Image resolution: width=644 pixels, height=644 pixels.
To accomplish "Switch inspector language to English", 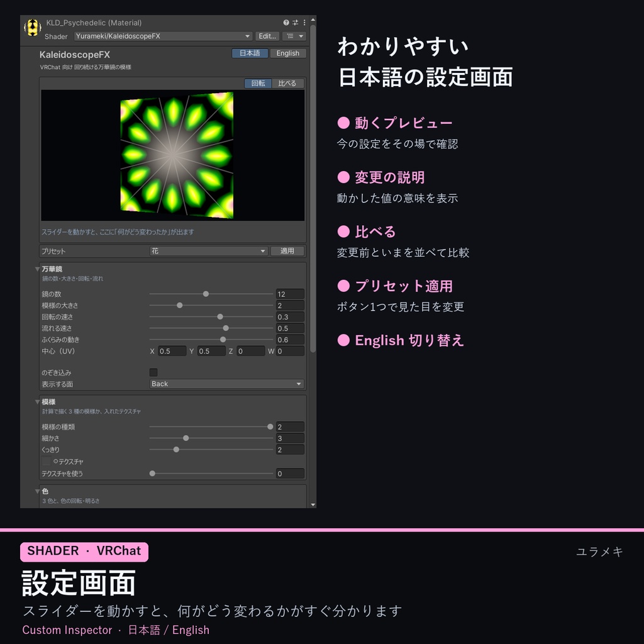I will click(287, 53).
